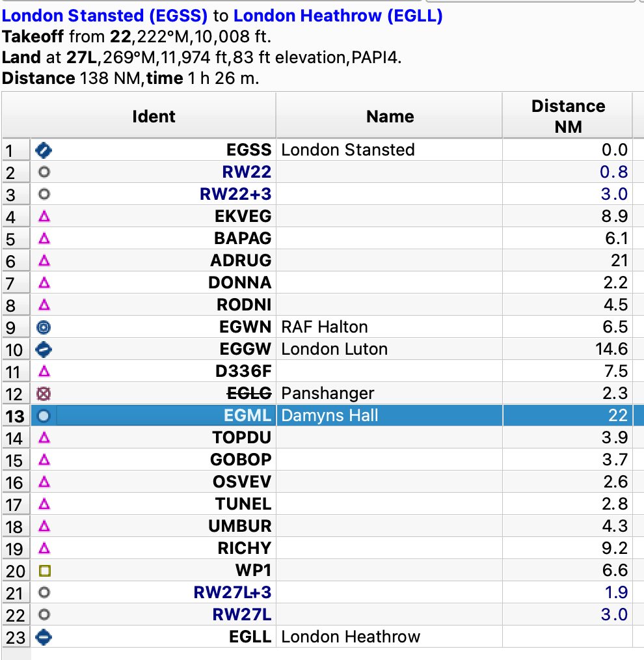Click the WP1 user waypoint square icon

tap(45, 571)
